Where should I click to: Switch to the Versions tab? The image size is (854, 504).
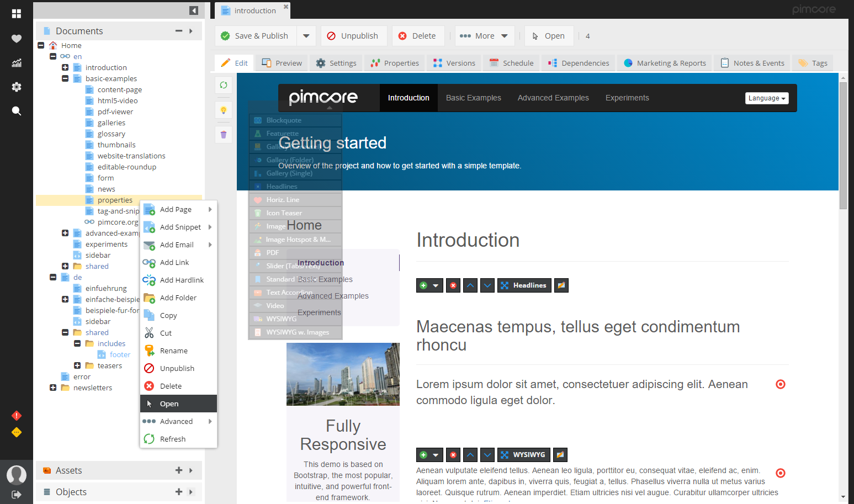pos(454,63)
